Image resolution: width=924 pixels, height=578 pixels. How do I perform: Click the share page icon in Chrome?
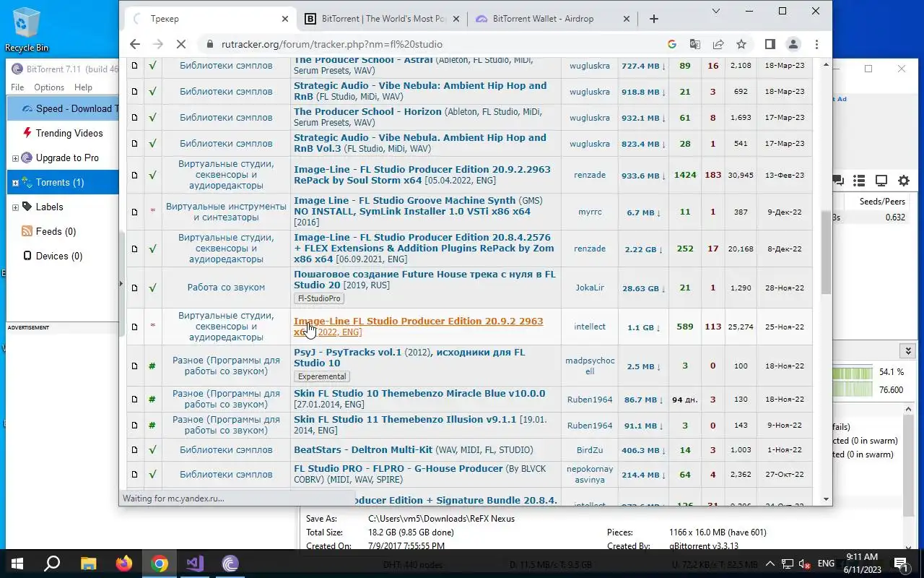tap(718, 44)
